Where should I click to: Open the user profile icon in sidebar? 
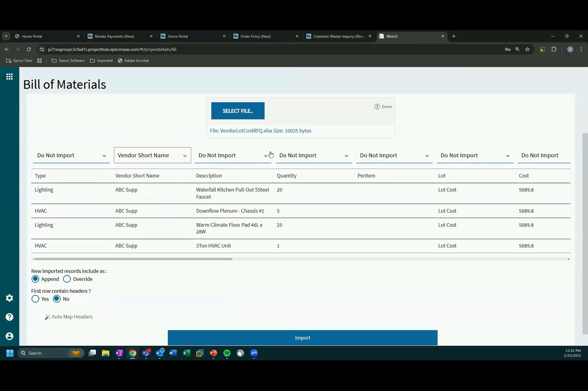click(x=9, y=336)
